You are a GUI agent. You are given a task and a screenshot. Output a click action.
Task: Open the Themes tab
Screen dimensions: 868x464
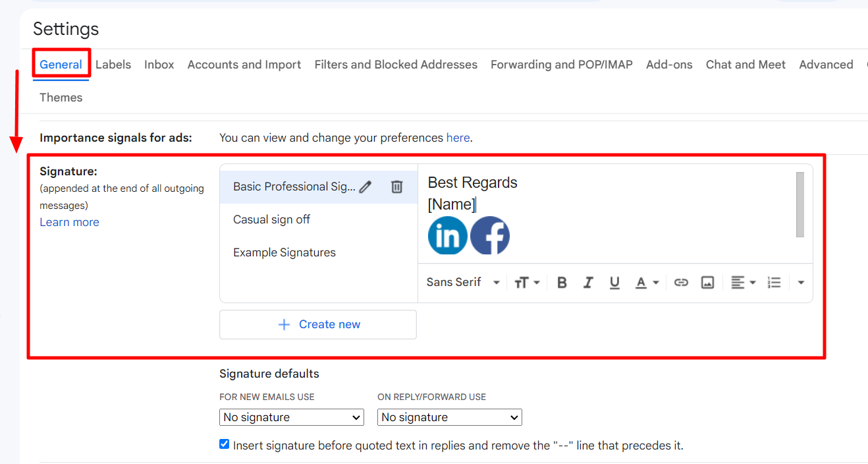click(x=61, y=98)
